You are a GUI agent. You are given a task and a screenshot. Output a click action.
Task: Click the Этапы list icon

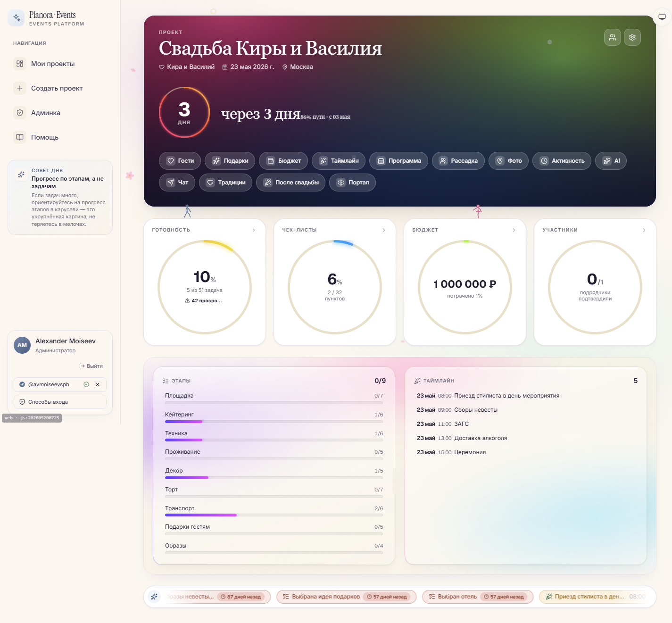(x=166, y=381)
